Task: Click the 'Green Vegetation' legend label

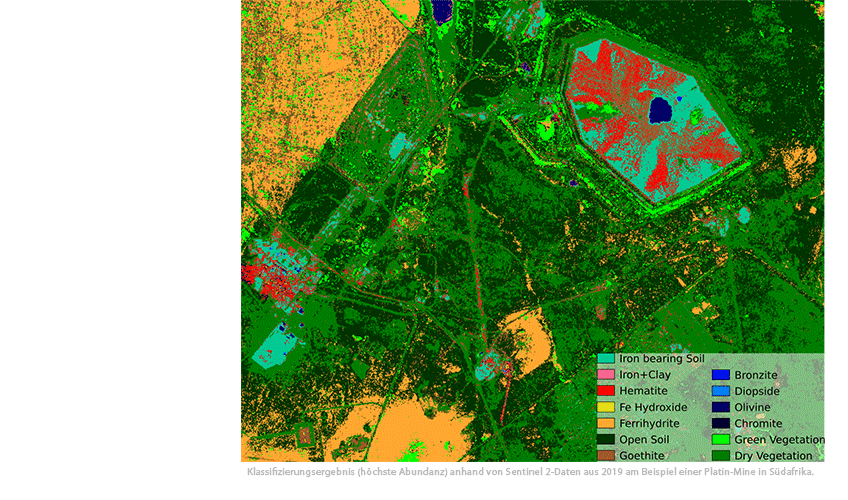Action: coord(779,440)
